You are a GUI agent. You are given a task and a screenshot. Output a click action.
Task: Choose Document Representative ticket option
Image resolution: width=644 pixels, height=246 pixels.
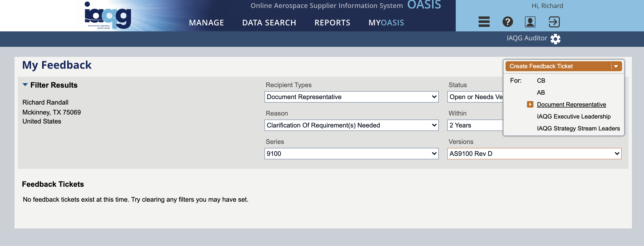(571, 105)
